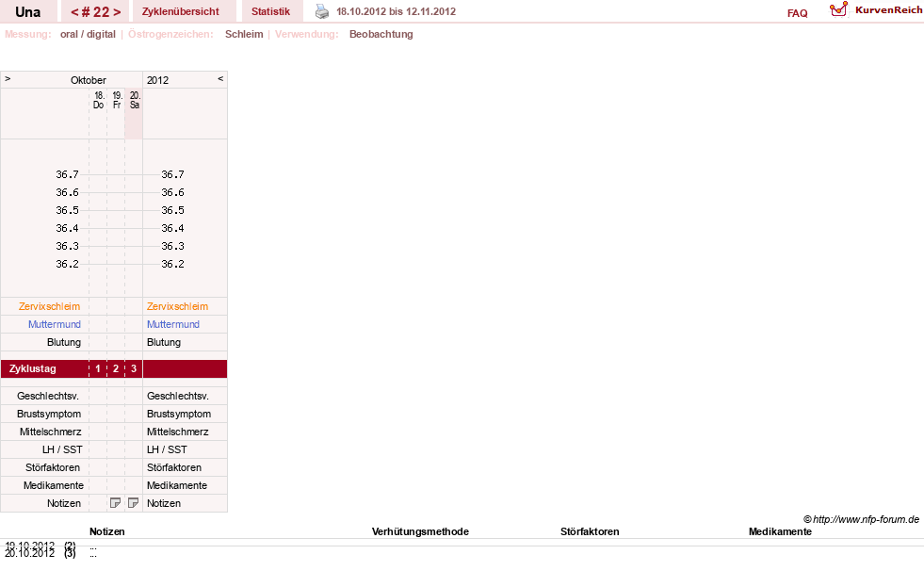This screenshot has width=924, height=587.
Task: Click the Schleim estrogen sign value
Action: (244, 34)
